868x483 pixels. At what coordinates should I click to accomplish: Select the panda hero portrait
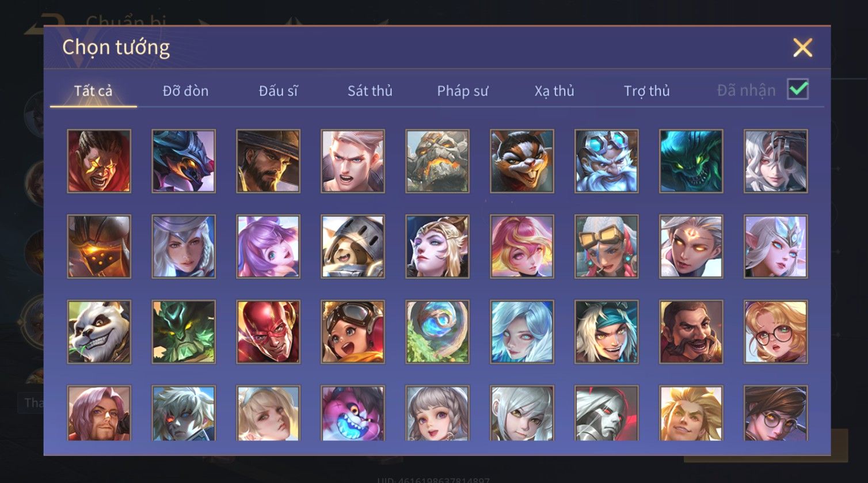coord(99,332)
